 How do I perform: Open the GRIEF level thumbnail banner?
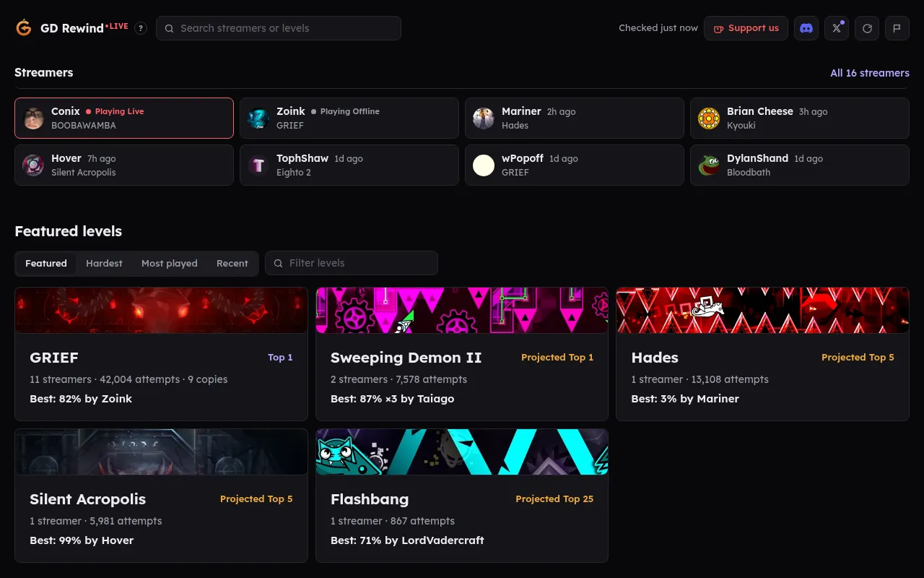162,311
